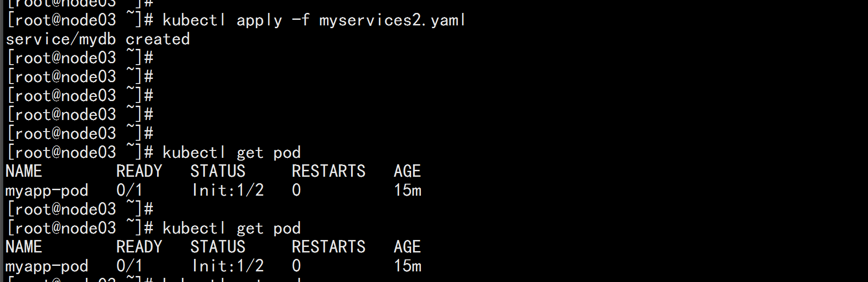Click the first STATUS column header
The image size is (868, 282).
click(x=218, y=171)
